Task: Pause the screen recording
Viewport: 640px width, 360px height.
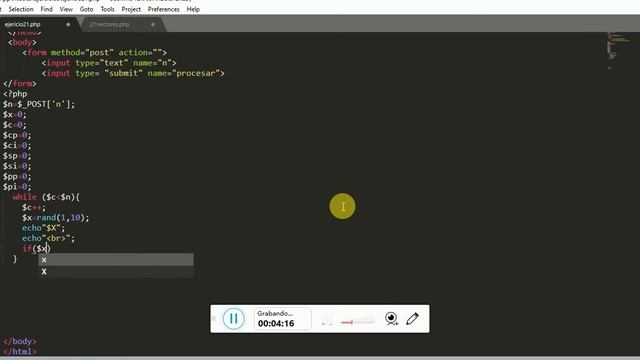Action: pyautogui.click(x=233, y=318)
